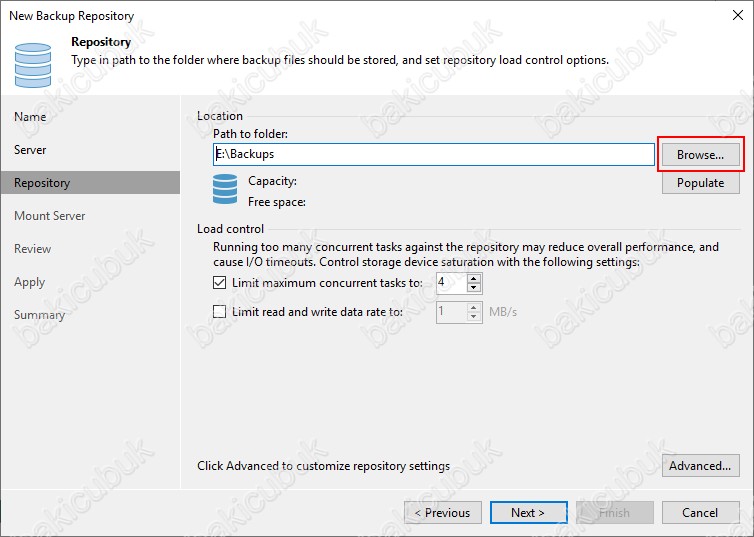Enable Limit read and write data rate checkbox
The width and height of the screenshot is (754, 537).
pos(220,312)
